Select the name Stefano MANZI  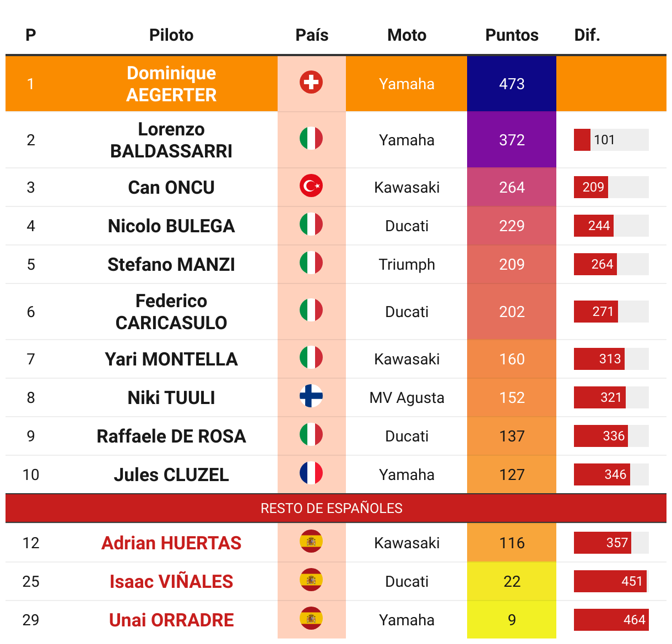coord(171,265)
